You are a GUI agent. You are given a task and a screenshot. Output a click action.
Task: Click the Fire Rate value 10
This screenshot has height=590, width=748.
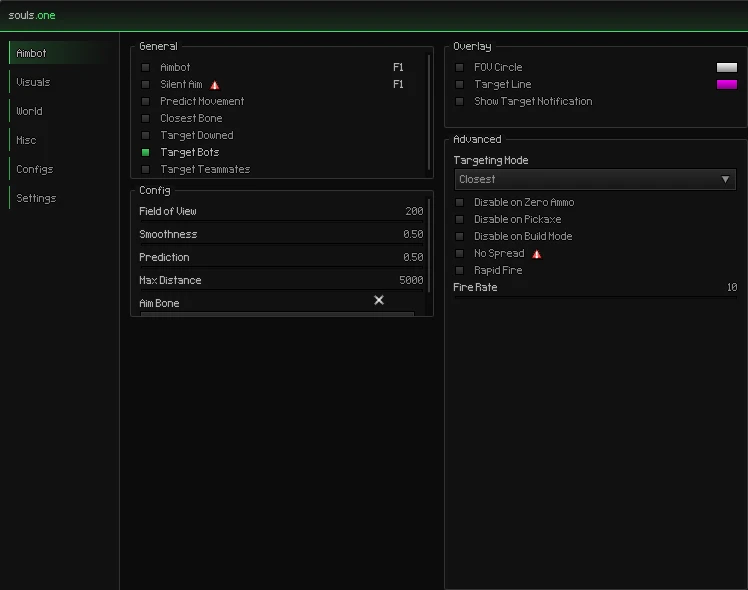(x=732, y=287)
